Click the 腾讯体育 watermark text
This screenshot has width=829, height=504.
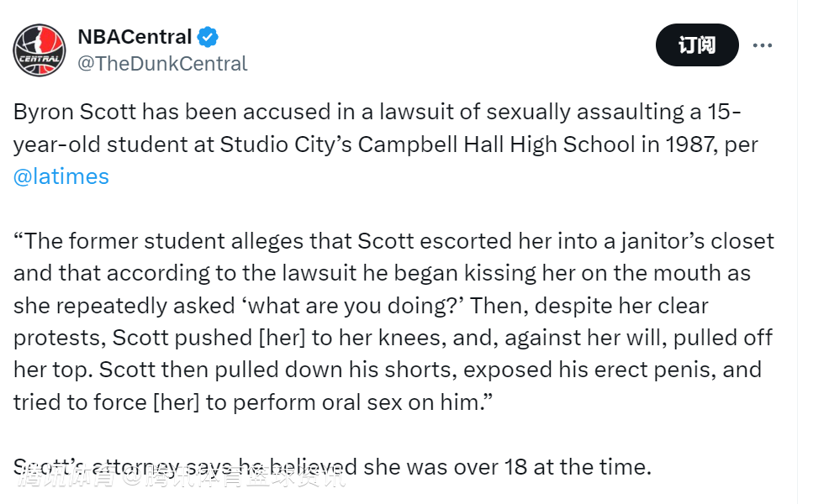click(65, 478)
